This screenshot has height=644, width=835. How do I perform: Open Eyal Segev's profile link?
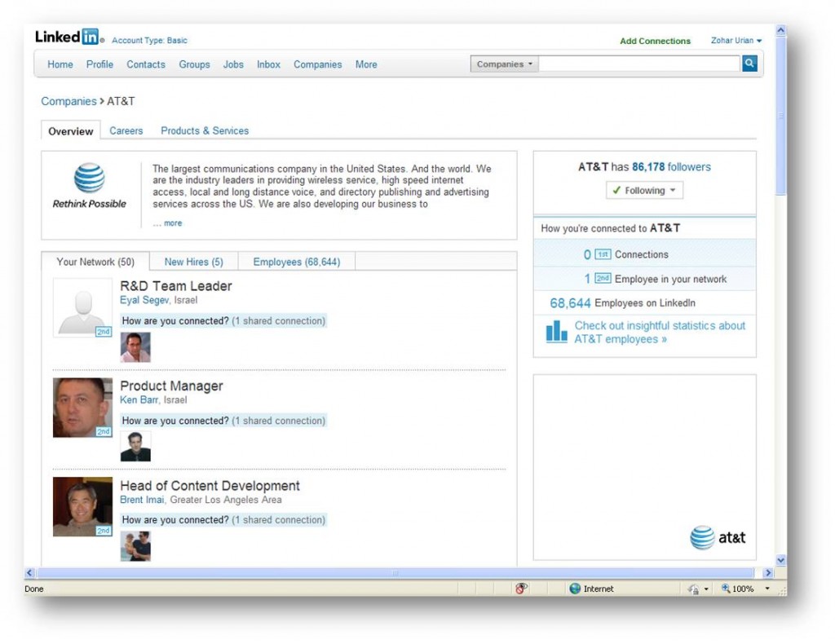tap(144, 300)
